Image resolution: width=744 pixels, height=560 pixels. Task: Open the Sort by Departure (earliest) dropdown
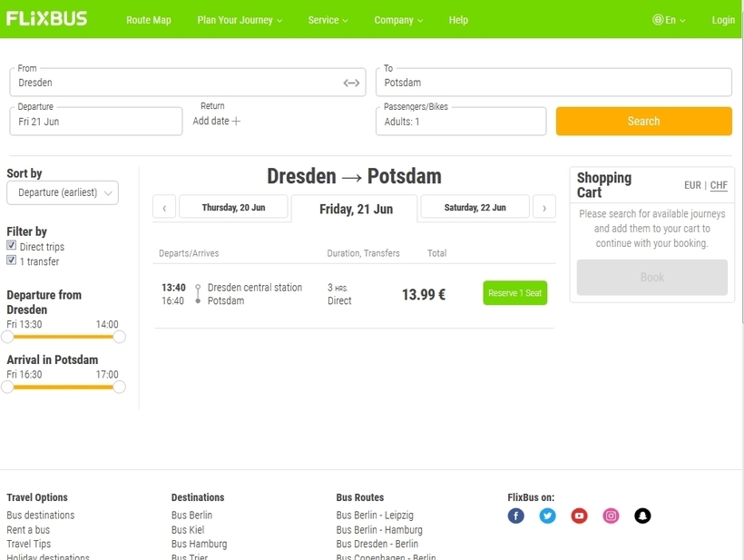pos(63,192)
